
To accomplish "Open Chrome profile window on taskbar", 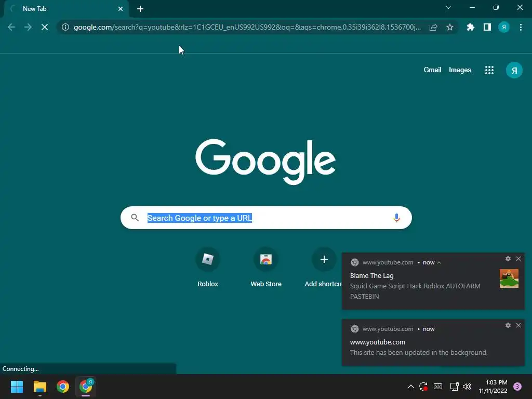I will click(x=86, y=387).
